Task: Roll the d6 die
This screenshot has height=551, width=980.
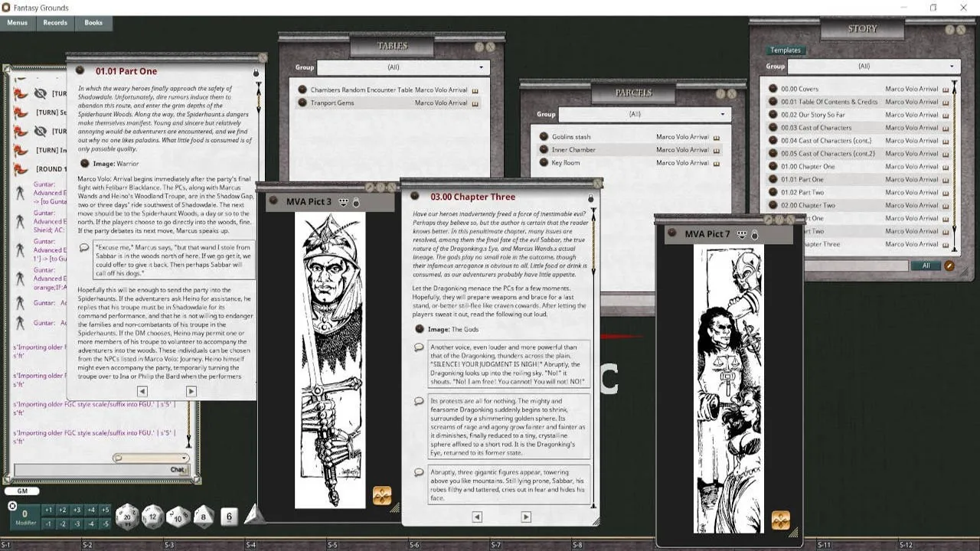Action: click(229, 517)
